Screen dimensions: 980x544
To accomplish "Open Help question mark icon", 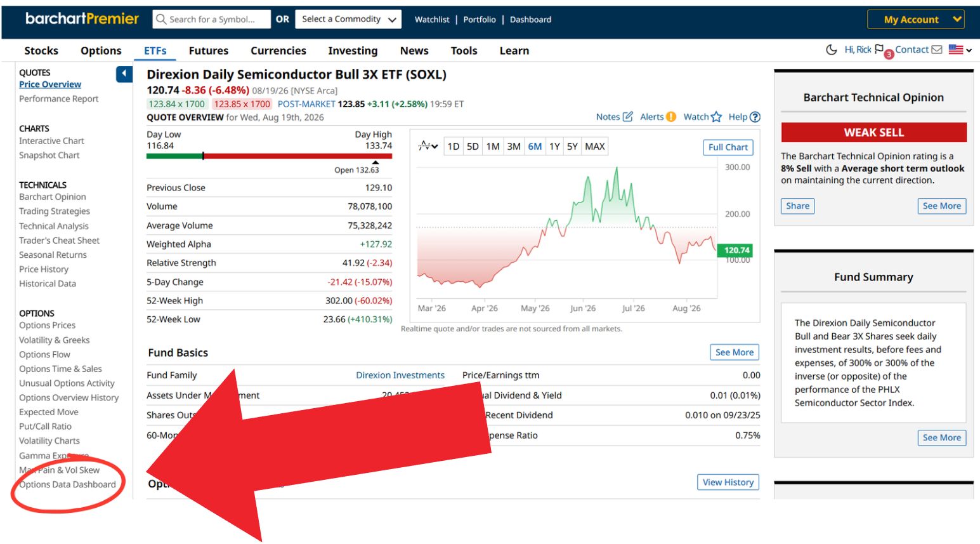I will tap(755, 117).
